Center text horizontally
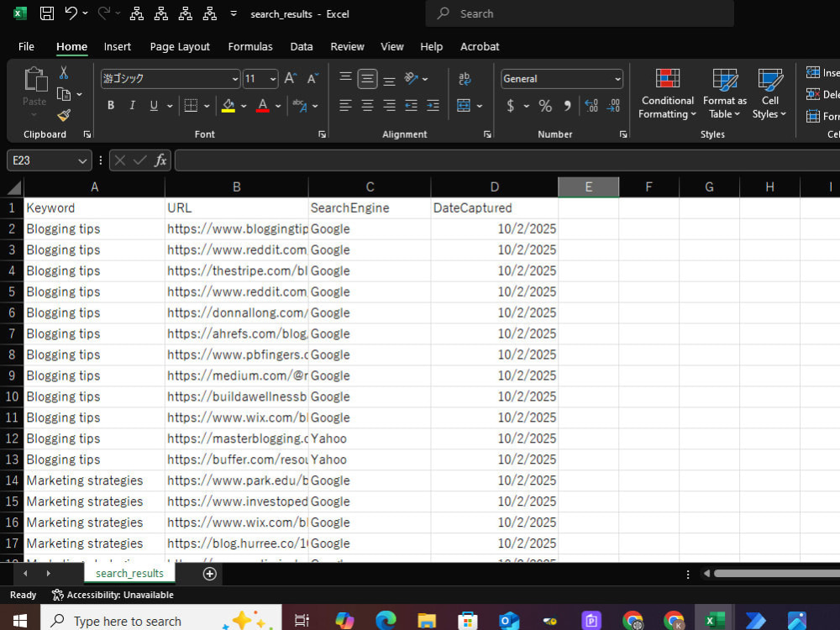 [x=368, y=106]
